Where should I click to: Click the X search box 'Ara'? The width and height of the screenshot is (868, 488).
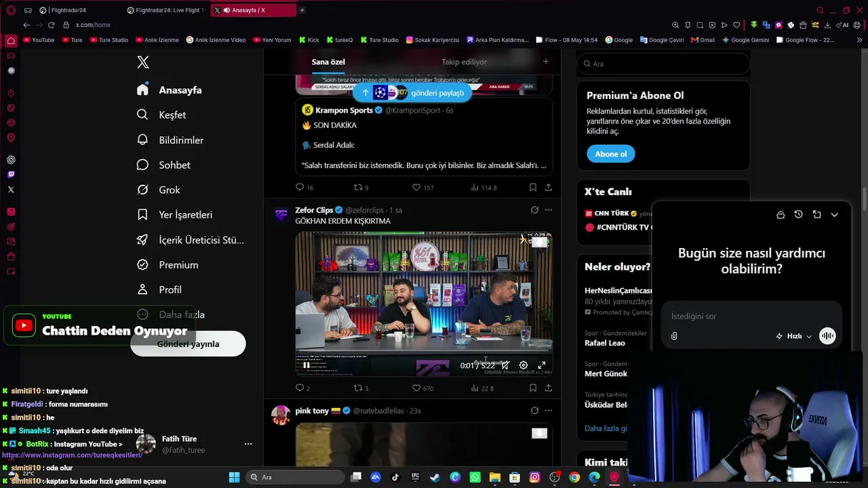pyautogui.click(x=663, y=64)
